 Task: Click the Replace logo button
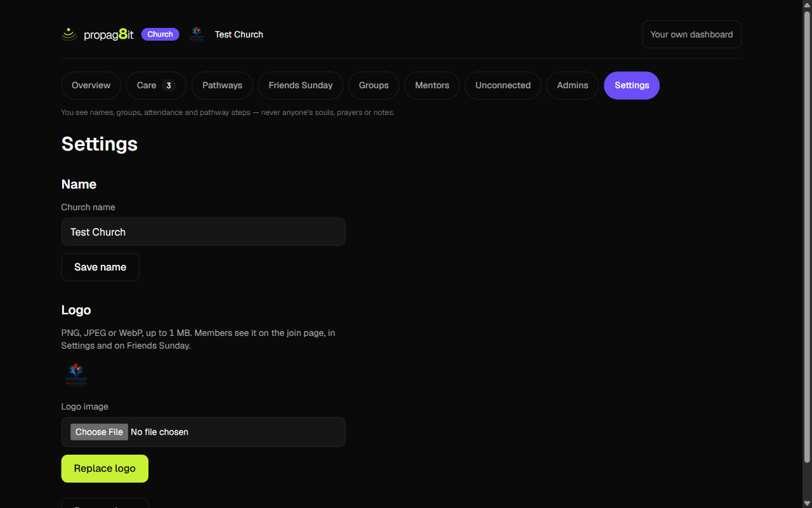105,469
